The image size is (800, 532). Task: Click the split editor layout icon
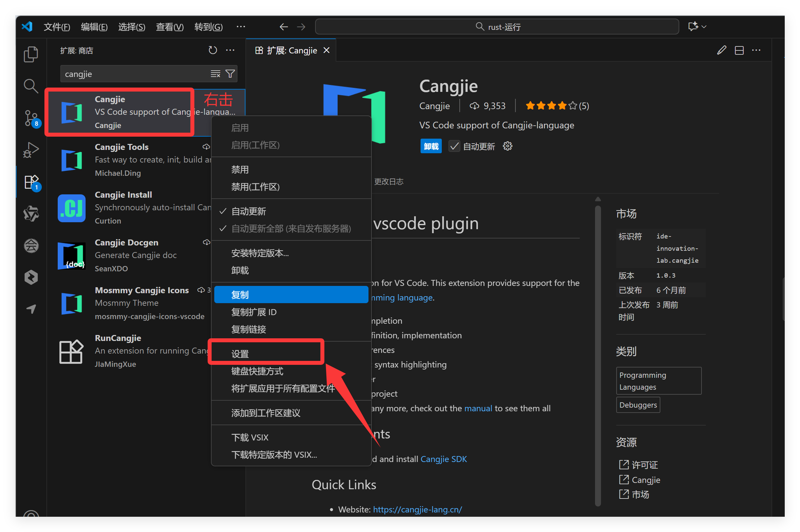[739, 50]
